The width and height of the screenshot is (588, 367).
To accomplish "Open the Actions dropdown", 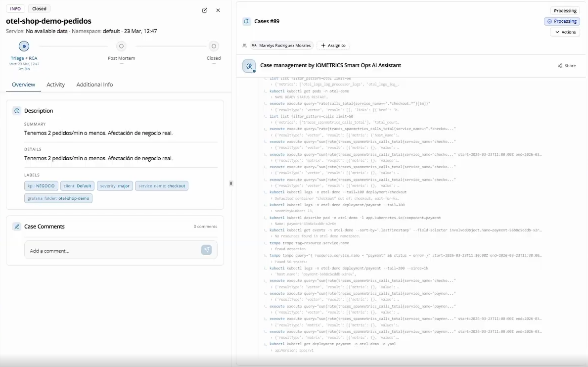I will tap(565, 32).
